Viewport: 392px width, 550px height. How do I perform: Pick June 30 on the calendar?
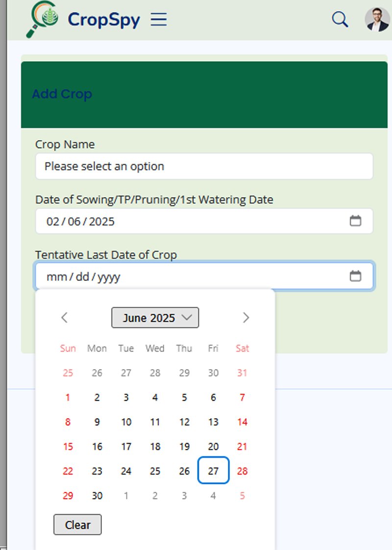tap(97, 496)
